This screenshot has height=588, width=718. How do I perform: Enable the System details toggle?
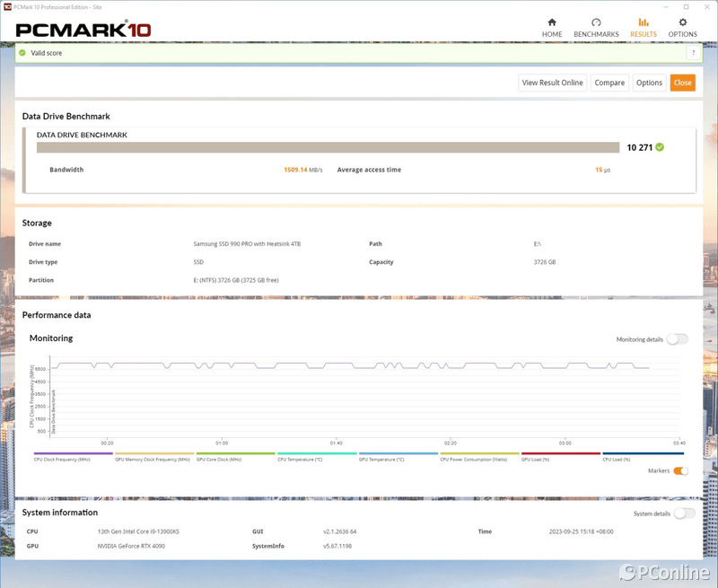pos(684,513)
